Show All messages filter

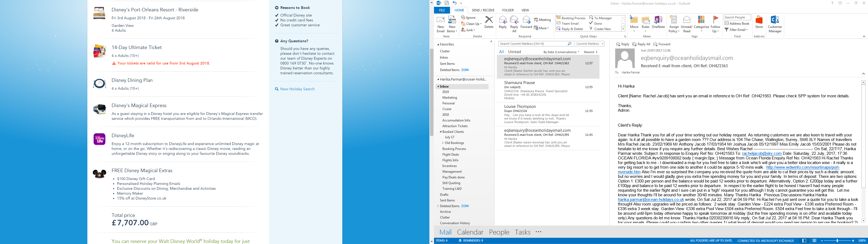[x=501, y=52]
